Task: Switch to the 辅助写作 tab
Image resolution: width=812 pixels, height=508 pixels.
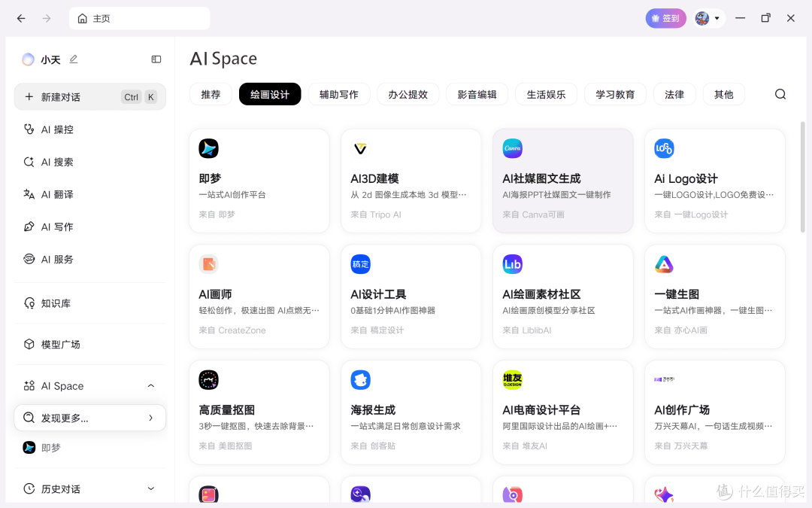Action: pos(338,94)
